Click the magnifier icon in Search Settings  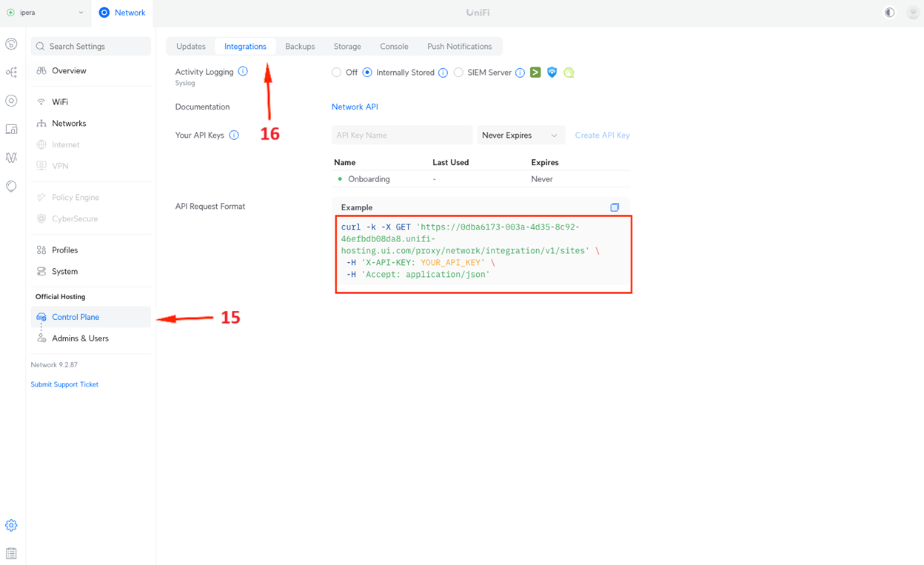pyautogui.click(x=41, y=47)
